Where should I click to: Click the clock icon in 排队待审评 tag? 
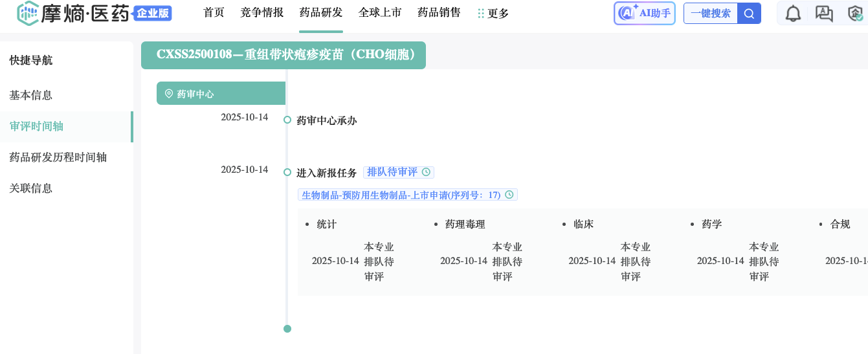[426, 172]
